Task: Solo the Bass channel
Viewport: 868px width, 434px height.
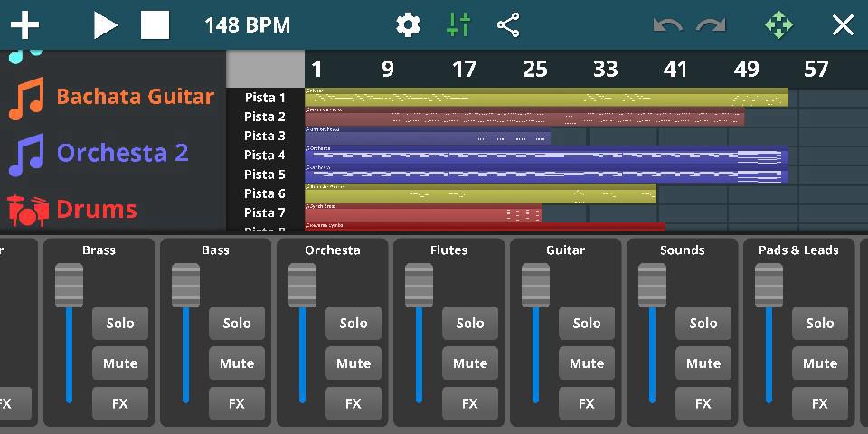Action: pos(237,324)
